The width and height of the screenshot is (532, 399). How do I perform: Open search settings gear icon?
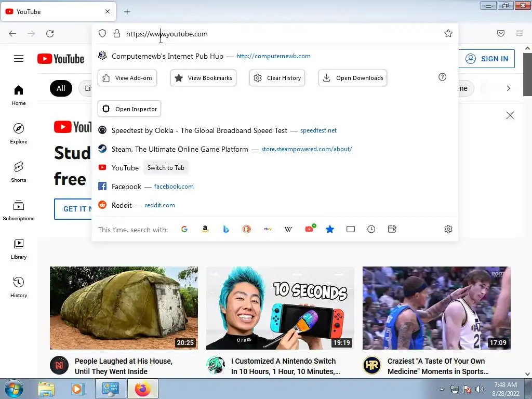tap(448, 229)
